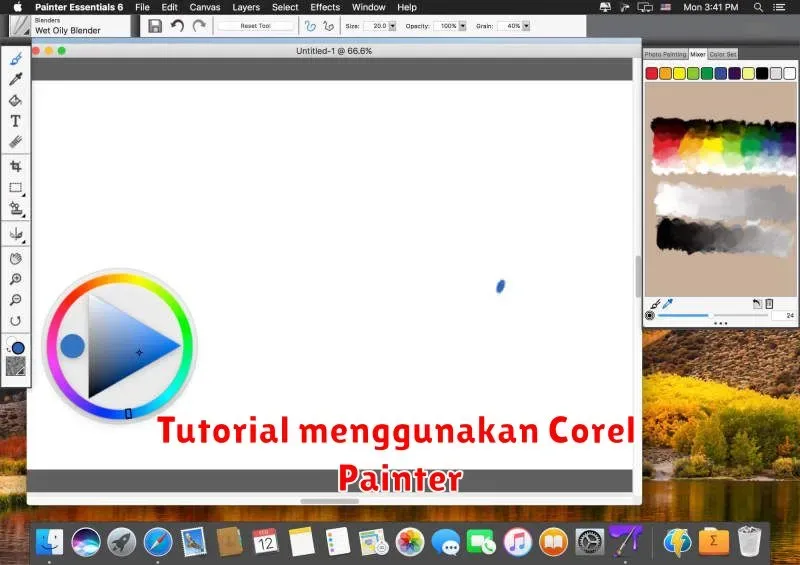800x565 pixels.
Task: Pick the purple Mixer swatch
Action: point(734,73)
